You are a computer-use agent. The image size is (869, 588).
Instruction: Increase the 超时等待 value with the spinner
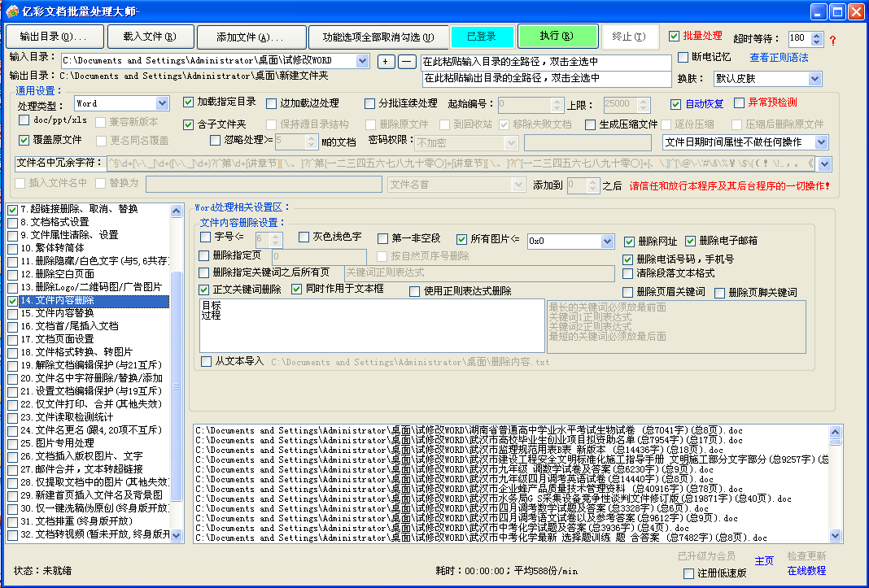[816, 35]
